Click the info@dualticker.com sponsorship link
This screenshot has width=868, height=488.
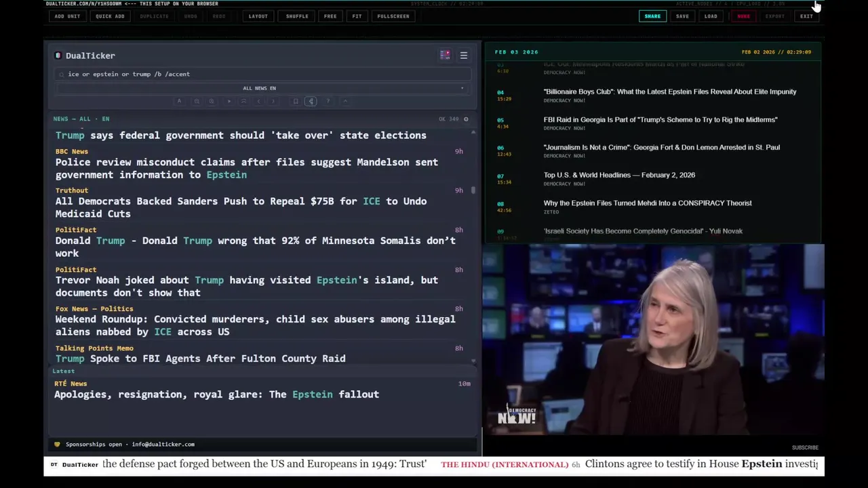pyautogui.click(x=163, y=445)
